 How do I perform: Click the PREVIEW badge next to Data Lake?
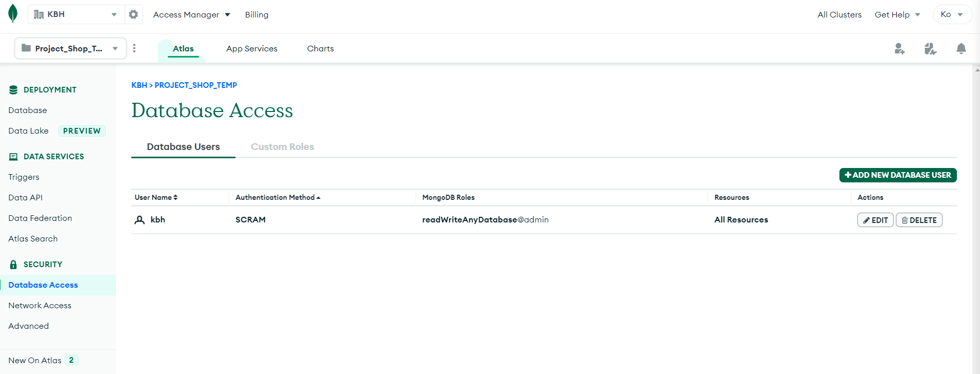pyautogui.click(x=82, y=131)
